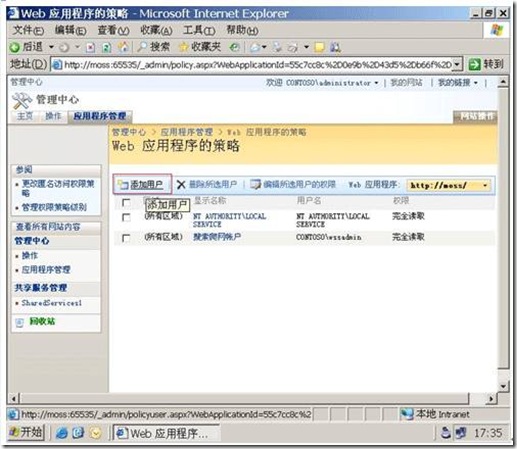
Task: Open the Site Actions (网站操作) menu
Action: pyautogui.click(x=475, y=116)
